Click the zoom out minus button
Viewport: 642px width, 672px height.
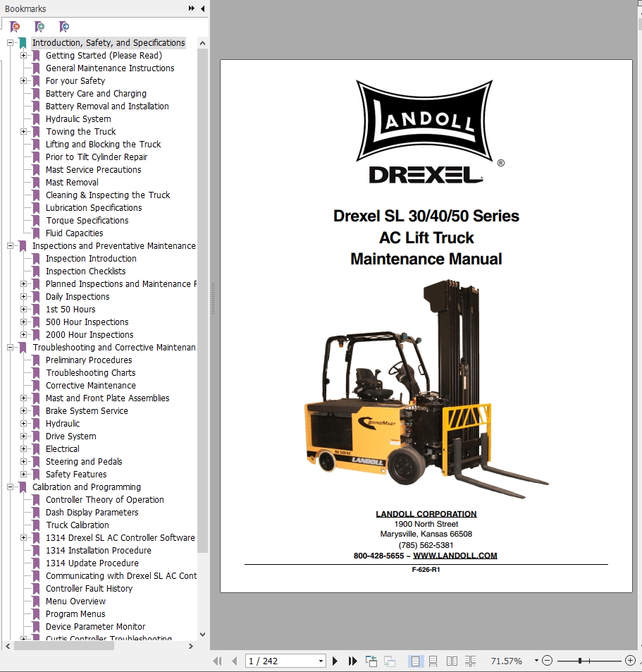click(547, 661)
